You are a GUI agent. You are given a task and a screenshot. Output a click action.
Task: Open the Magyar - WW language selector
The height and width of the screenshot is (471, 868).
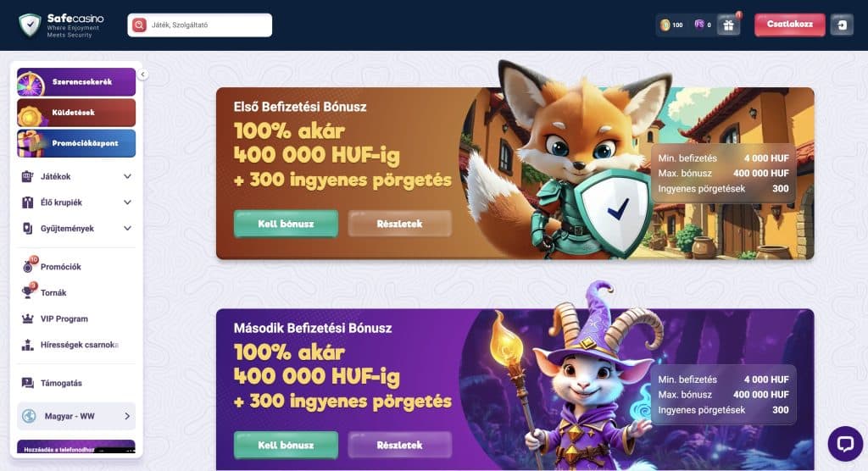[x=76, y=416]
